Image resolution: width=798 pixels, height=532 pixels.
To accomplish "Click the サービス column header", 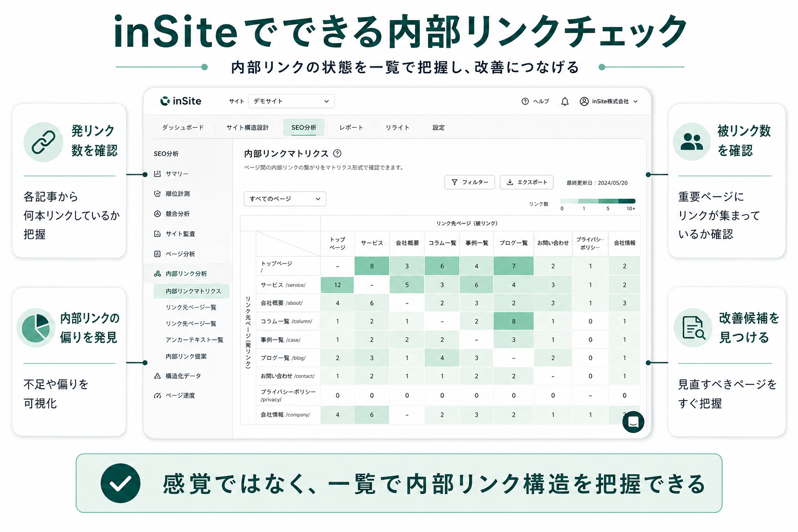I will pyautogui.click(x=372, y=243).
